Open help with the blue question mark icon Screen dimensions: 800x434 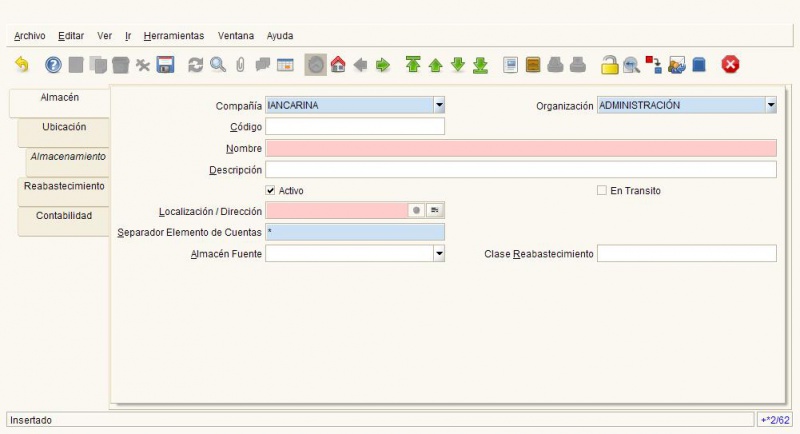53,65
